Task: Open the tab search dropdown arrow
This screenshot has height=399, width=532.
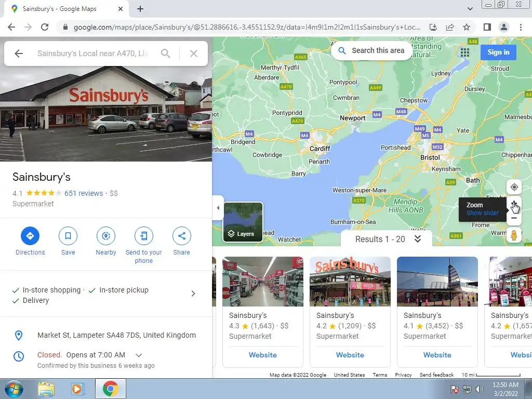Action: click(470, 9)
